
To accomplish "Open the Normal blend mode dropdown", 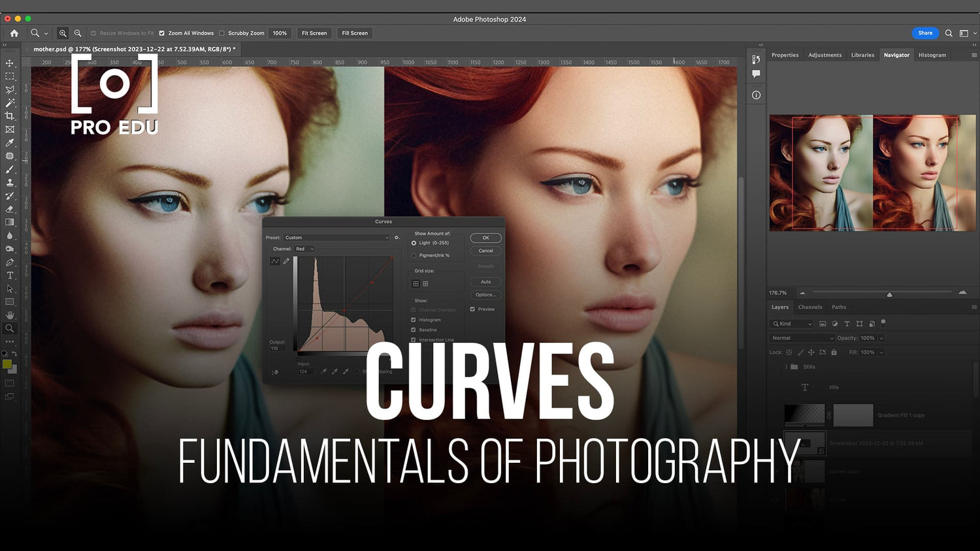I will pos(801,338).
